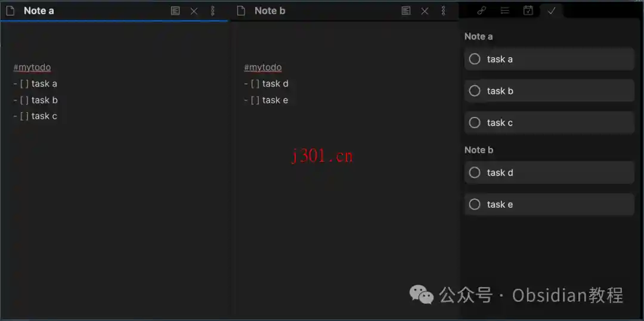Open more options menu for Note a
Viewport: 644px width, 321px height.
213,11
